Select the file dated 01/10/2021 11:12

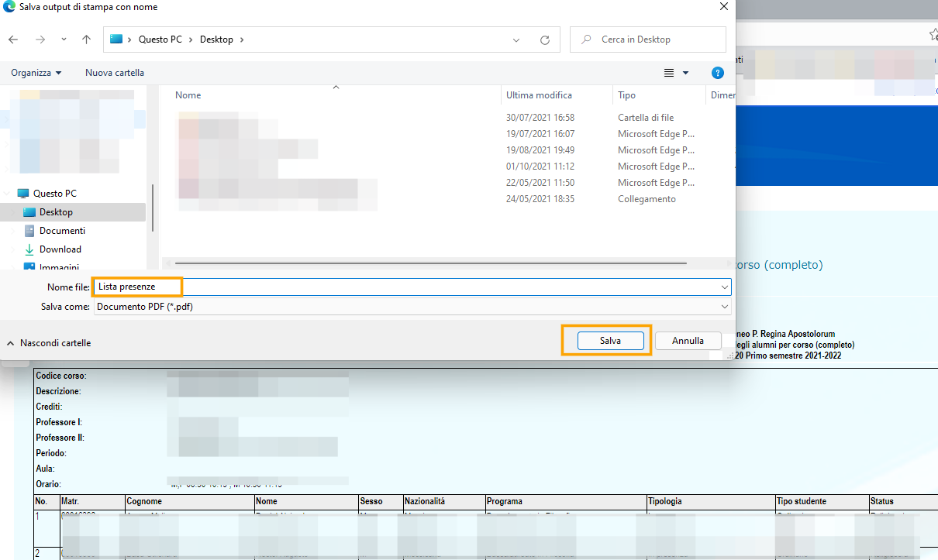448,167
